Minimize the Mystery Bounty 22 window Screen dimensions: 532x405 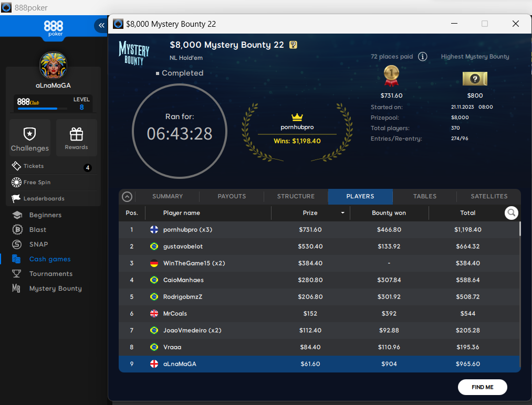[x=454, y=24]
